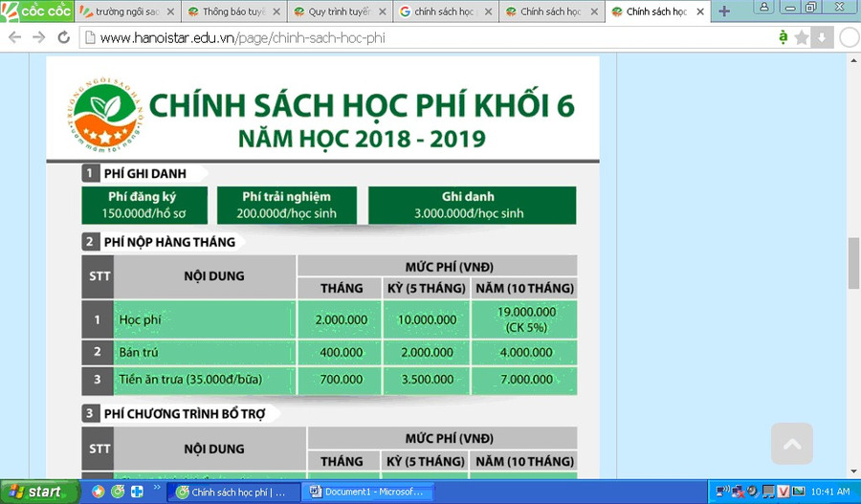861x504 pixels.
Task: Launch the colorful star quick-launch icon
Action: point(98,492)
